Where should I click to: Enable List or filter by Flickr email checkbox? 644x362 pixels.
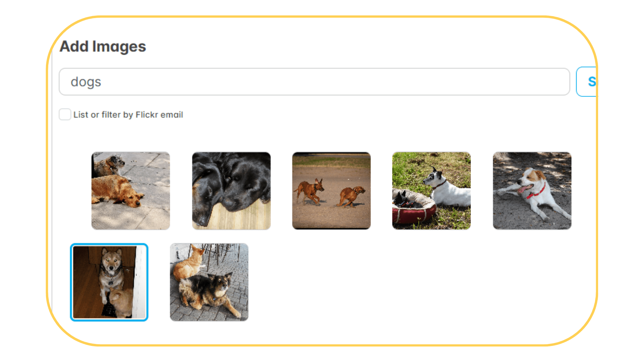coord(65,114)
